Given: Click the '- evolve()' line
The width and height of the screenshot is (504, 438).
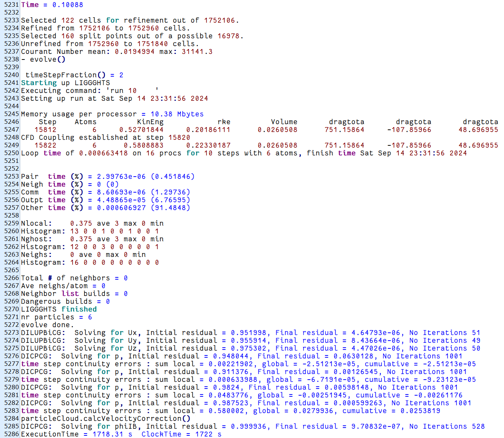Looking at the screenshot, I should click(43, 59).
